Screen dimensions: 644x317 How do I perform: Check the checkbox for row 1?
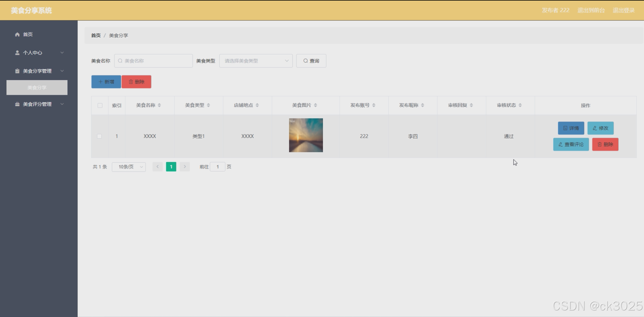(x=99, y=136)
